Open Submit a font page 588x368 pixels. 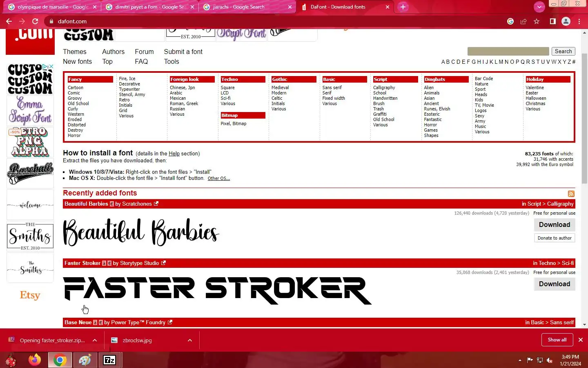click(183, 52)
